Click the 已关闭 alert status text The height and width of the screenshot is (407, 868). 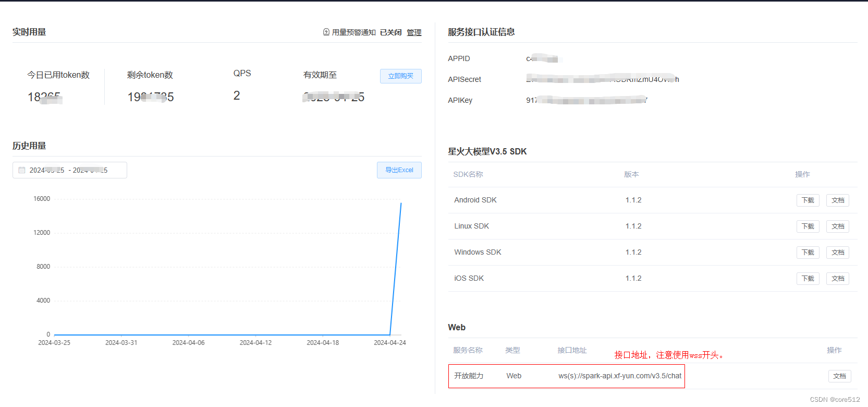390,32
